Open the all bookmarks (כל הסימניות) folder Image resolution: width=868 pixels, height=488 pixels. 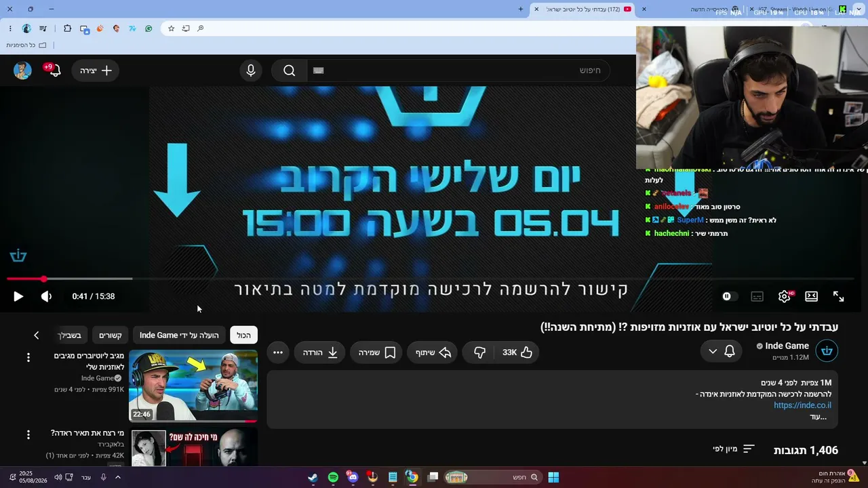(x=26, y=45)
